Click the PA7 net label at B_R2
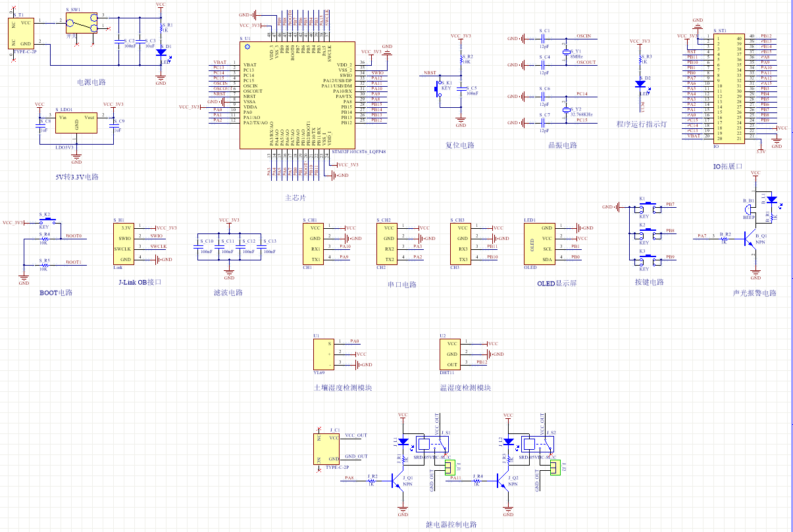This screenshot has height=532, width=793. coord(702,235)
